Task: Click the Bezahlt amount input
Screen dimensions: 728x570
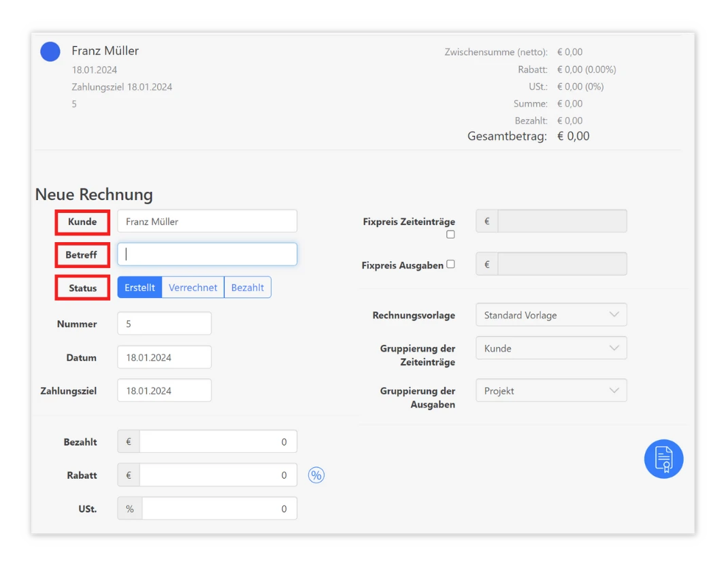Action: [218, 441]
